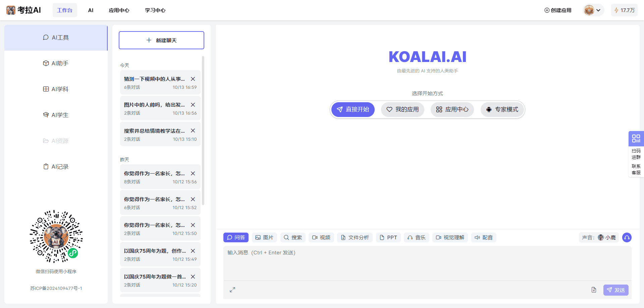This screenshot has width=644, height=308.
Task: Delete the chat dated 10/12 15:52
Action: pos(193,199)
